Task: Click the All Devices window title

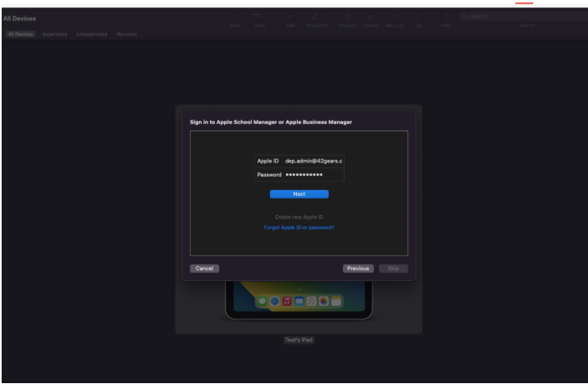Action: click(19, 18)
